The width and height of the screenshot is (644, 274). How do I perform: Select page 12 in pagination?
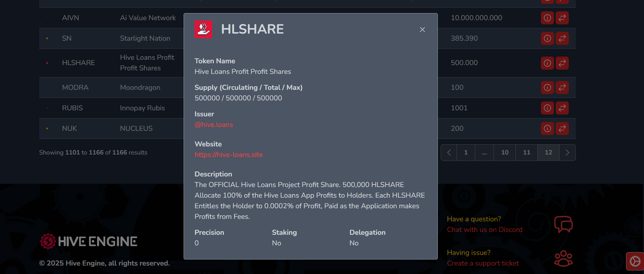pyautogui.click(x=548, y=152)
